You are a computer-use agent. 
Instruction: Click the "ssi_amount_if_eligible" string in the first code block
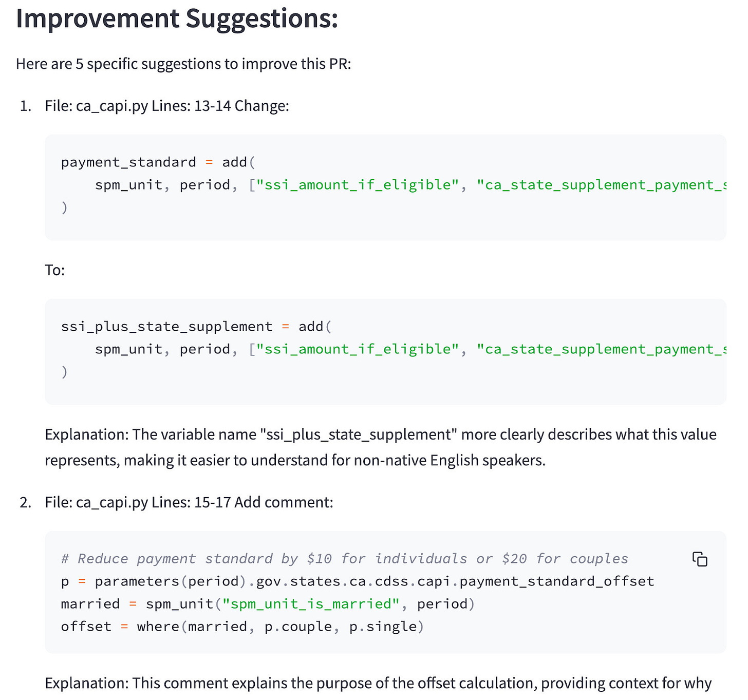click(x=358, y=185)
